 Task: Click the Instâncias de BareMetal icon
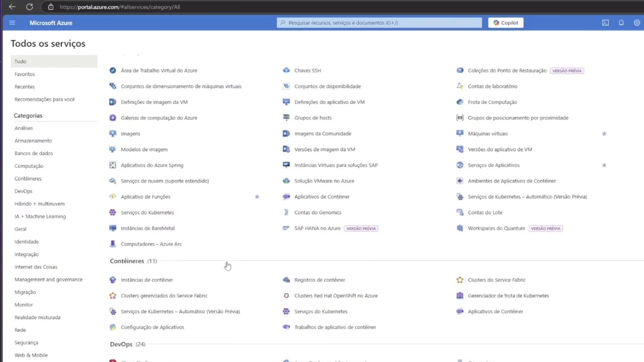pos(113,228)
